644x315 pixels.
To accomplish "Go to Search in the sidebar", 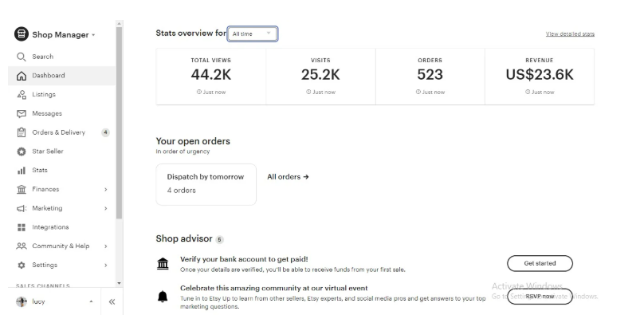I will [61, 57].
